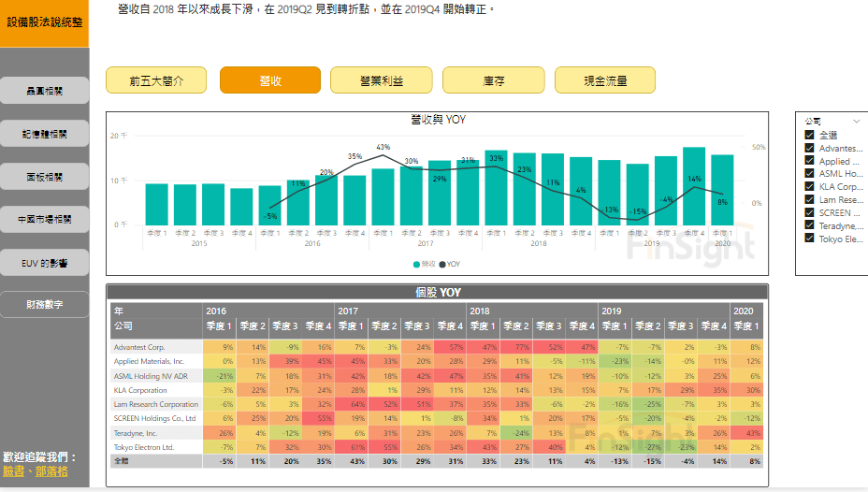Viewport: 868px width, 492px height.
Task: Click the 營收 teal legend marker
Action: click(417, 265)
